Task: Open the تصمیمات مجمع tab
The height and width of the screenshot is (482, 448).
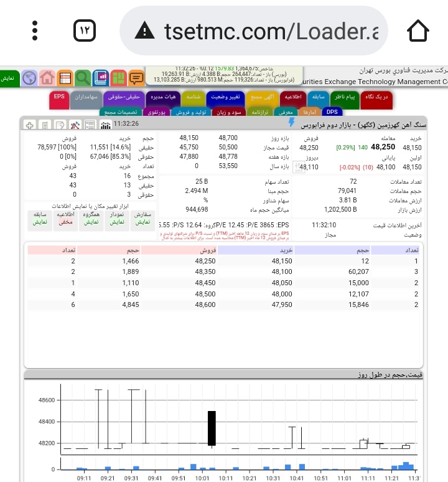Action: tap(121, 112)
